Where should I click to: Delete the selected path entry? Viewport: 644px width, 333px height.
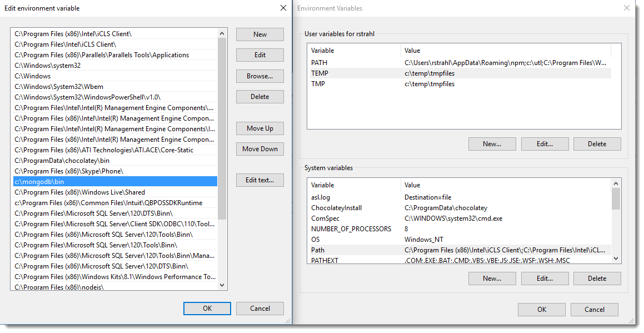pos(259,96)
